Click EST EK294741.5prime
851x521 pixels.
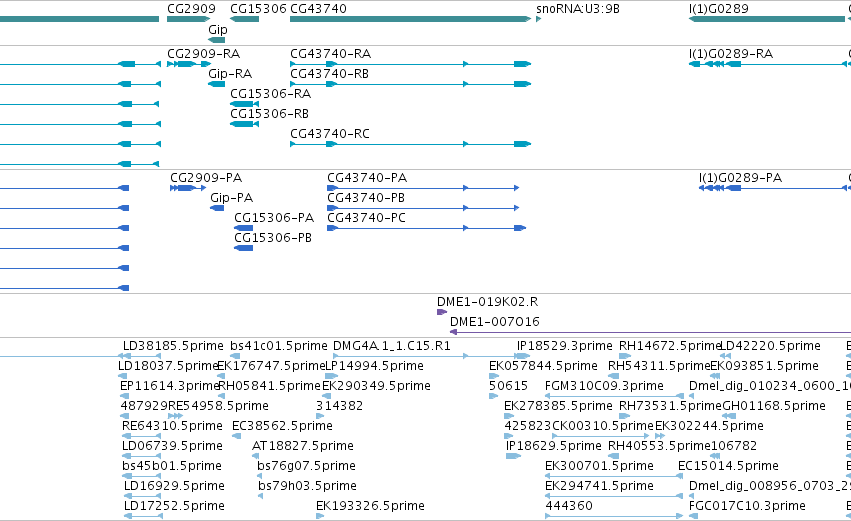599,486
